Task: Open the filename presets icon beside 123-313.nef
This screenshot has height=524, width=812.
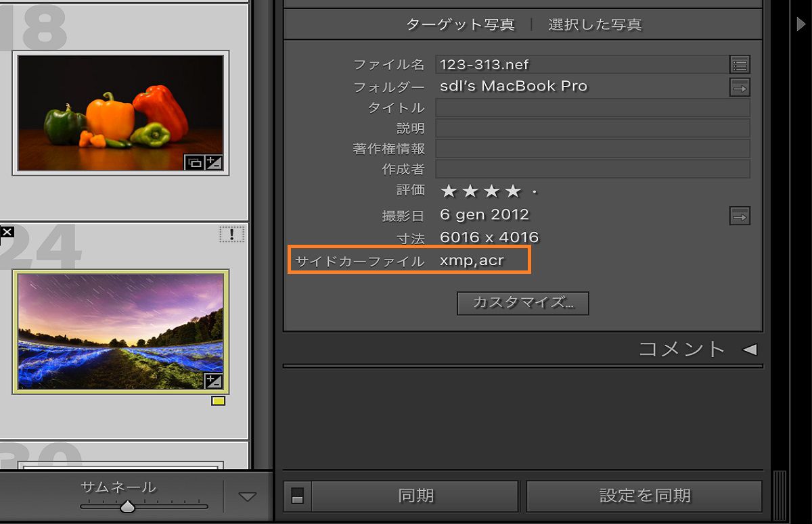Action: 739,64
